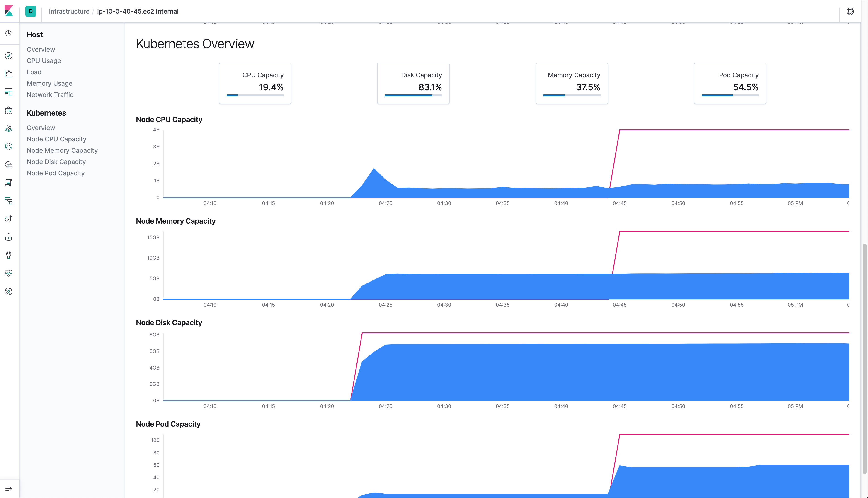Click the Pod Capacity progress bar
868x498 pixels.
[x=730, y=95]
